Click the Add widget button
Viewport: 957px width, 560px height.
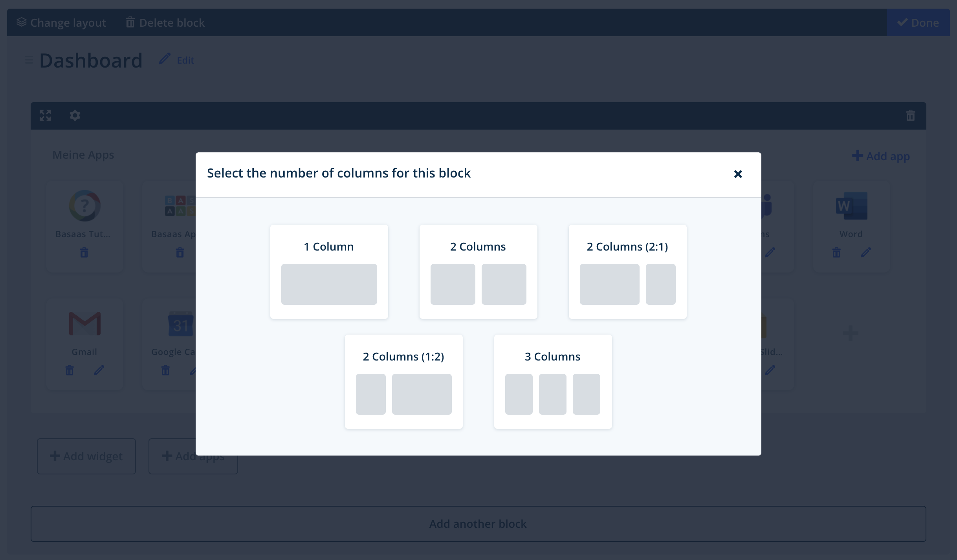point(86,456)
